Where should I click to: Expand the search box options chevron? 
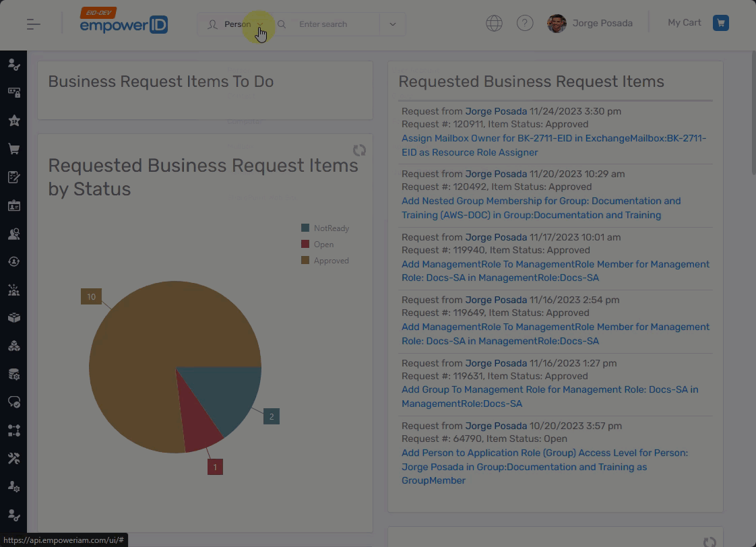[392, 24]
